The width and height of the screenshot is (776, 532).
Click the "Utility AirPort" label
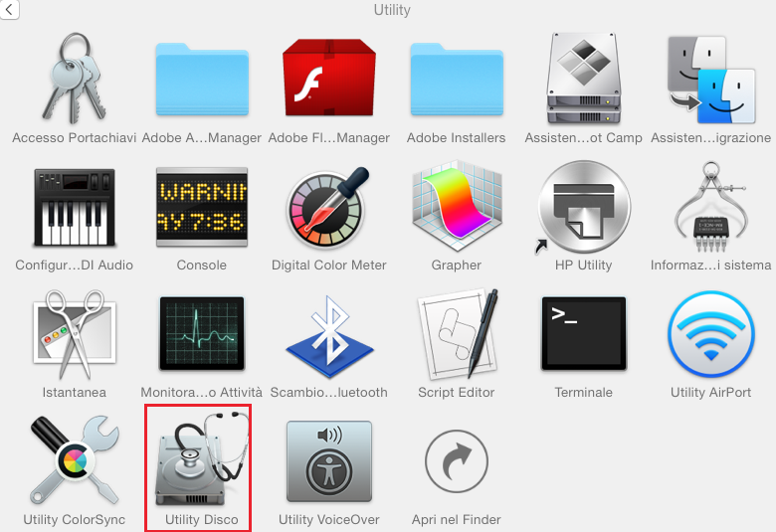[x=710, y=393]
